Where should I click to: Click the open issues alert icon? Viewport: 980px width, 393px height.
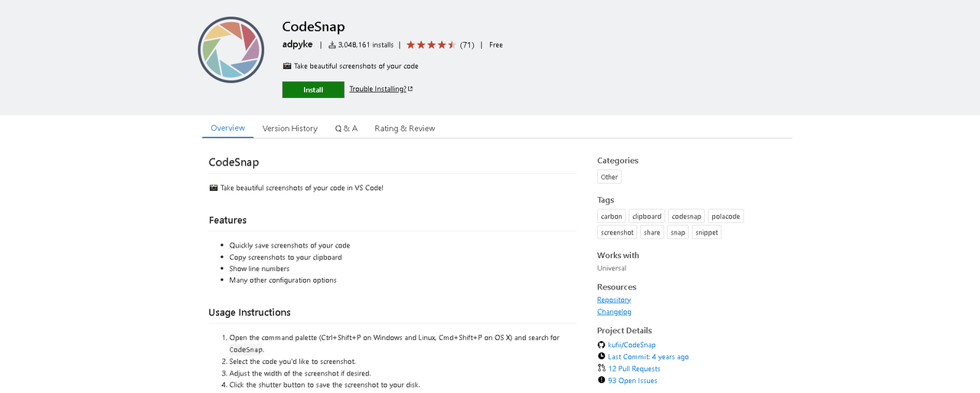tap(601, 380)
